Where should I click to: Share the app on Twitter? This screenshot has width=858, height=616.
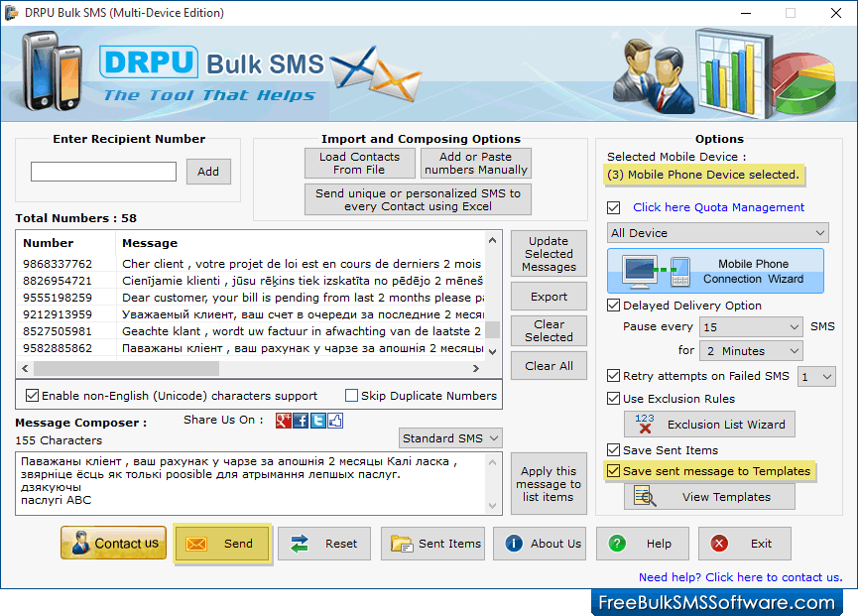[317, 421]
